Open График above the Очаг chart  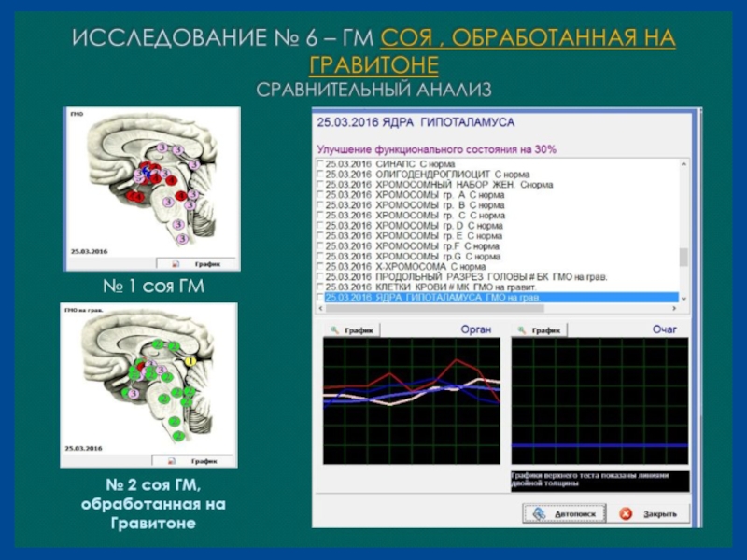click(x=540, y=330)
